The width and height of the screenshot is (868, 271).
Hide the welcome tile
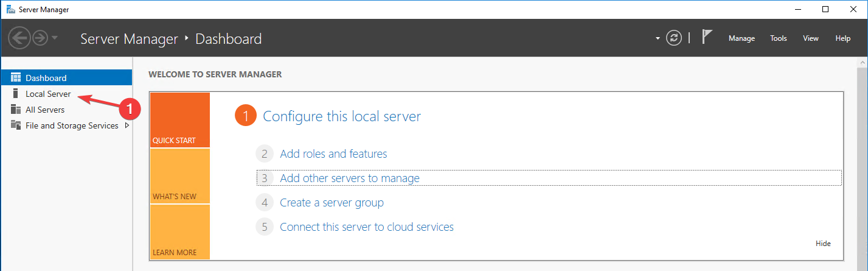coord(823,244)
